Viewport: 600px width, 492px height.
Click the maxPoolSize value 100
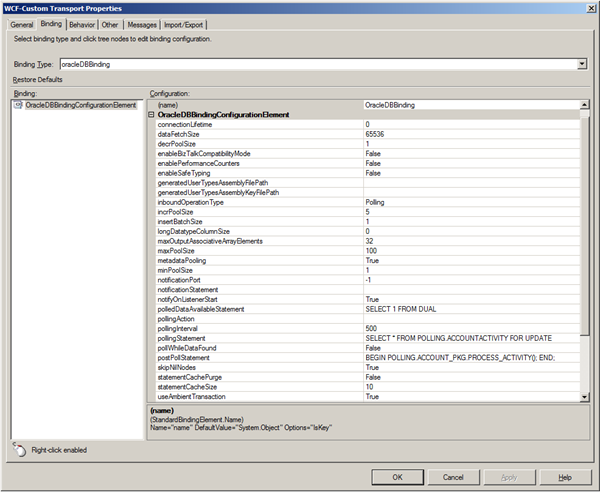(471, 251)
